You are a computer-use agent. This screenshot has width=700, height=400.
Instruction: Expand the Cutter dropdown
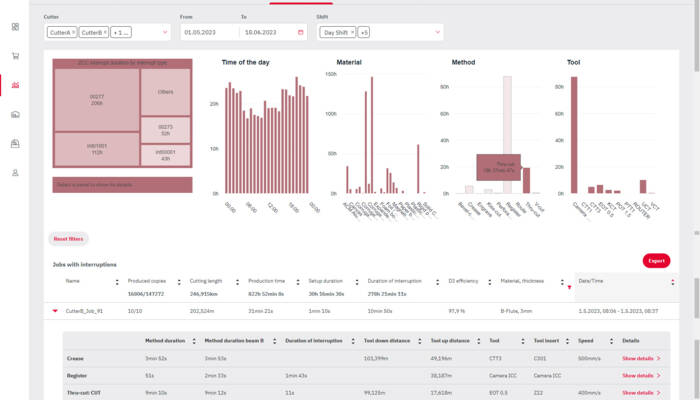(164, 33)
